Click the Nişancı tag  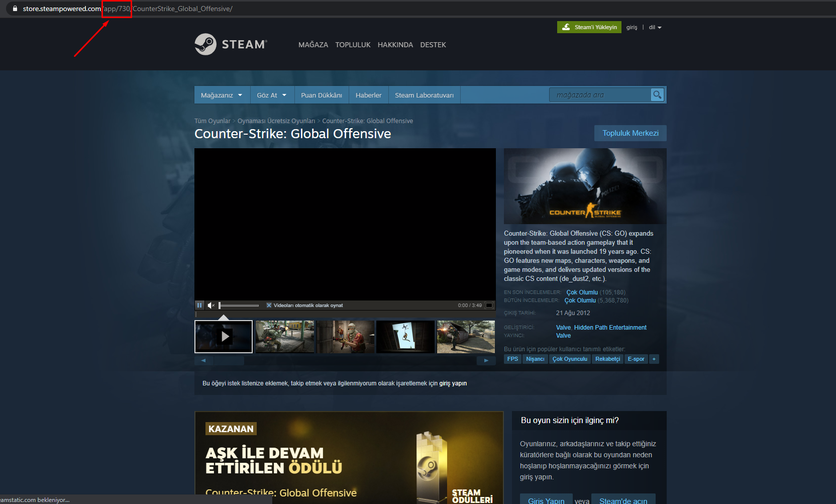(x=535, y=359)
